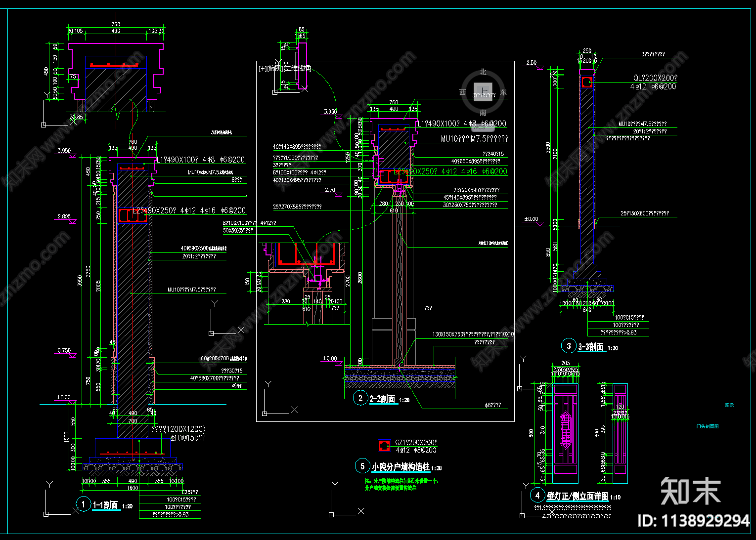Click the circled number 3 section marker
Viewport: 756px width, 540px height.
click(x=569, y=346)
